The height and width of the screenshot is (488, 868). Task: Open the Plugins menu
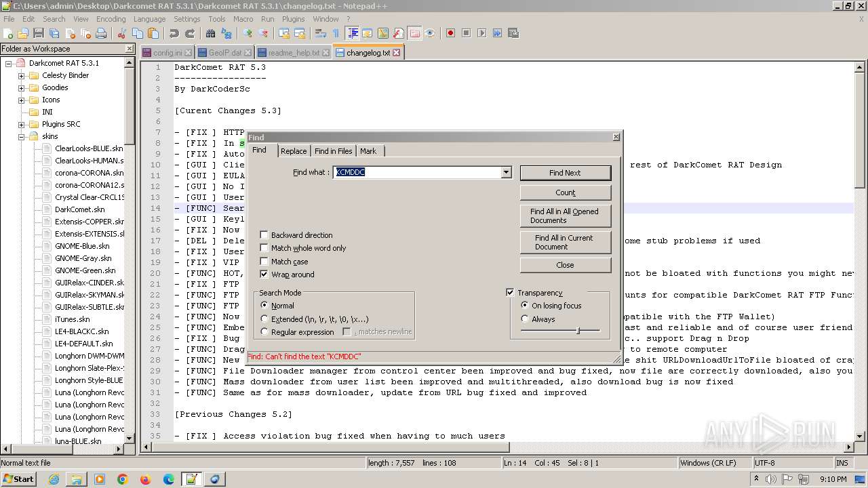[293, 19]
